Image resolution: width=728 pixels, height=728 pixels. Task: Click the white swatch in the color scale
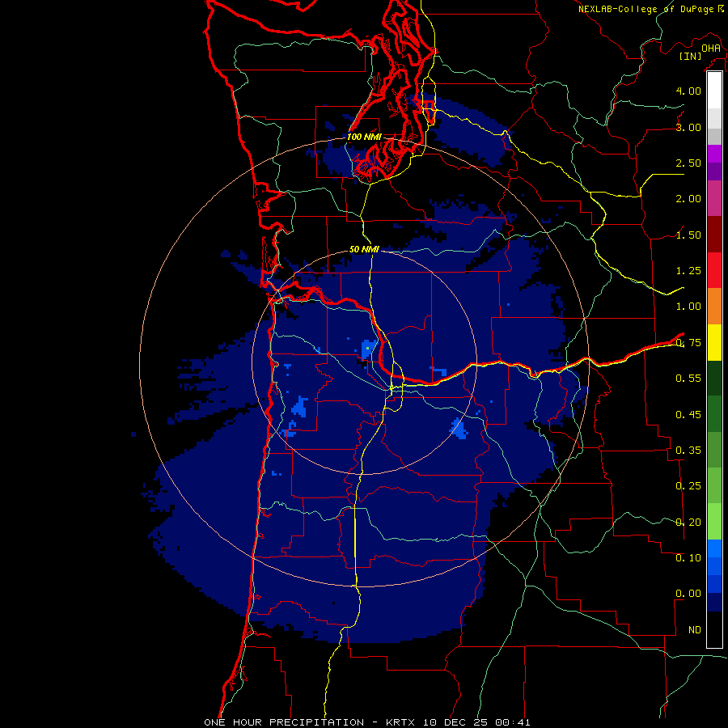tap(714, 91)
